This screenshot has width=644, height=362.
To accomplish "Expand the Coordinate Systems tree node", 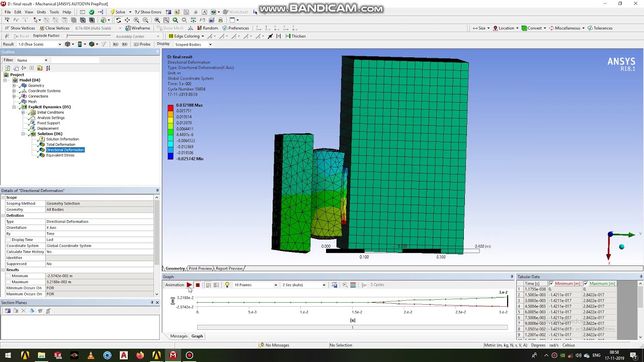I will point(14,91).
